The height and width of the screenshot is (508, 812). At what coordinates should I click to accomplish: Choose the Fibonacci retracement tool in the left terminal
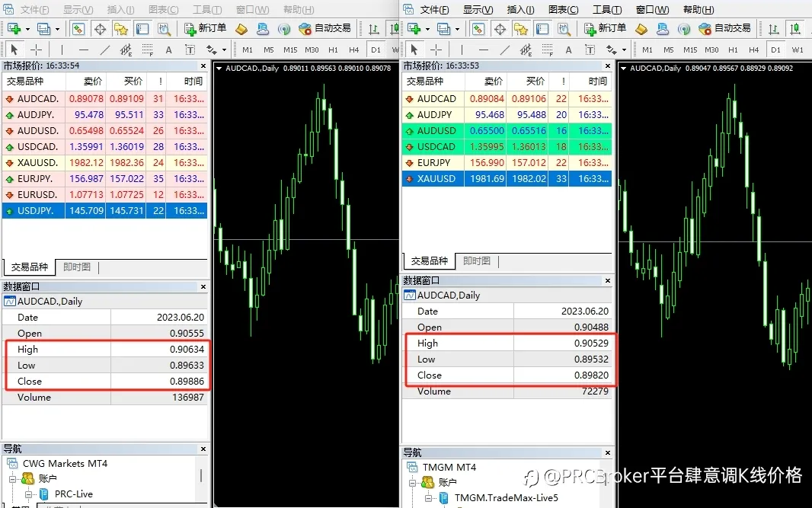147,50
